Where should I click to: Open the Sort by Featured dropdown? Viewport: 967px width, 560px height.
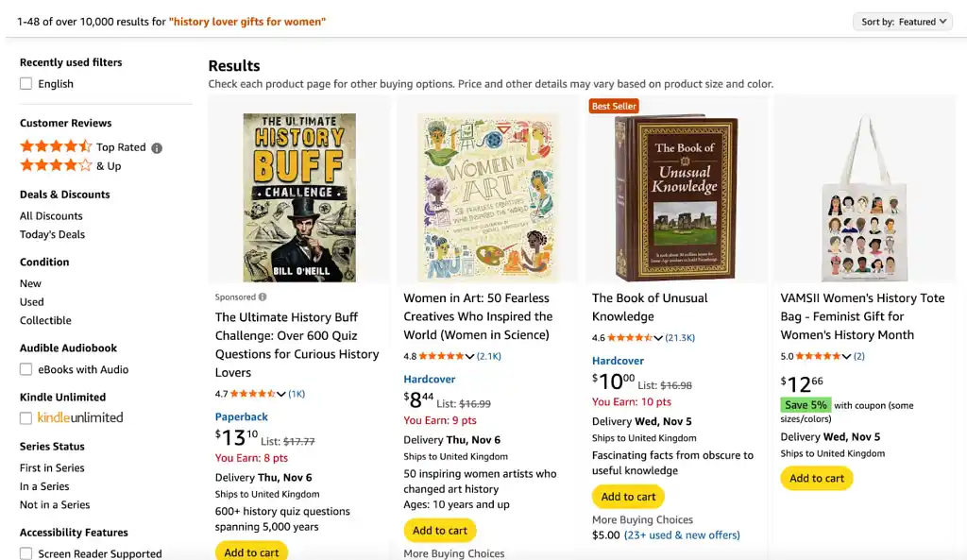pyautogui.click(x=901, y=21)
